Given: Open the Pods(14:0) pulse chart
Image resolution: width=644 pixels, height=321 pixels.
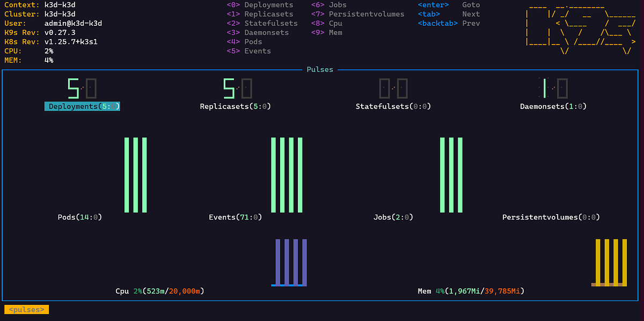Looking at the screenshot, I should pyautogui.click(x=136, y=174).
